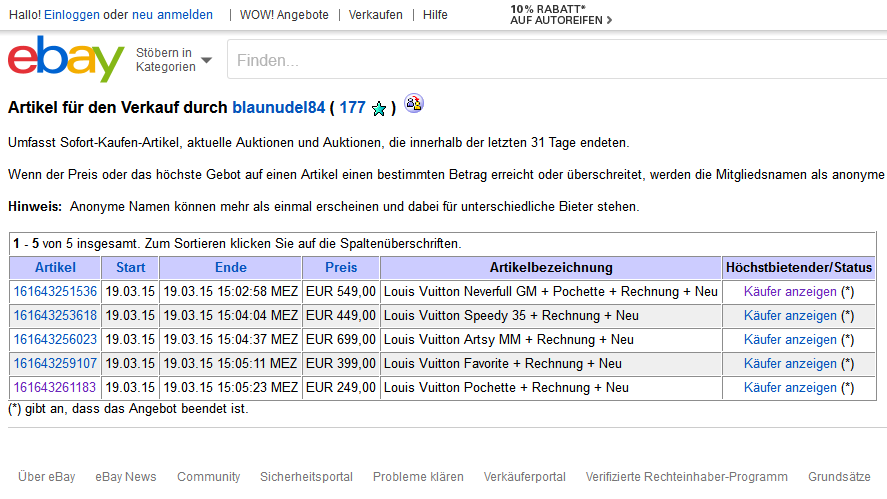Open Über eBay footer link
This screenshot has width=887, height=499.
(46, 477)
